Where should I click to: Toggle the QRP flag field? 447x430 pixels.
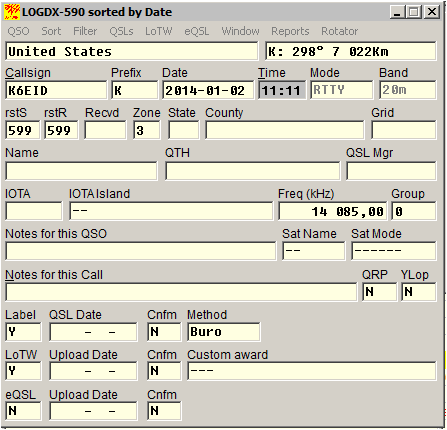point(379,292)
